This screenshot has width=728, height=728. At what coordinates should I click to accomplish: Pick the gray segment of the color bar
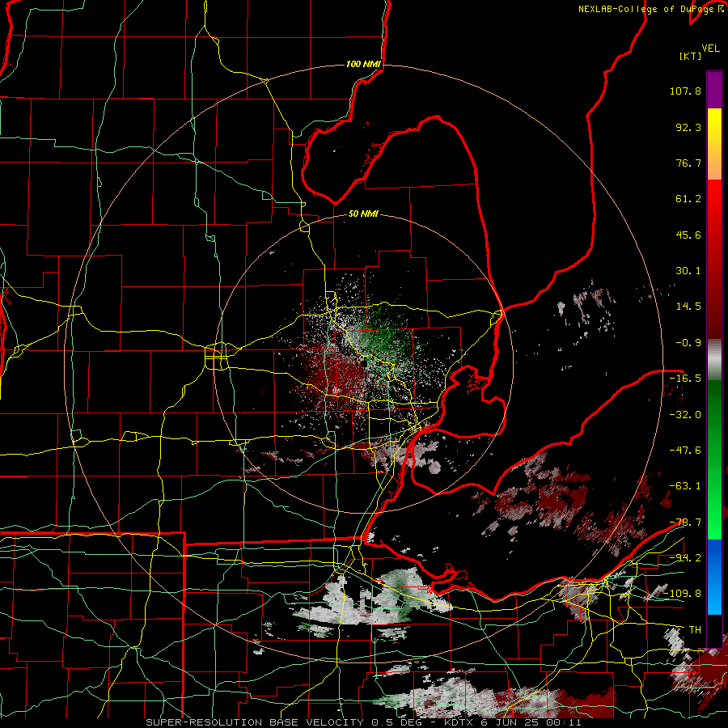pos(714,360)
